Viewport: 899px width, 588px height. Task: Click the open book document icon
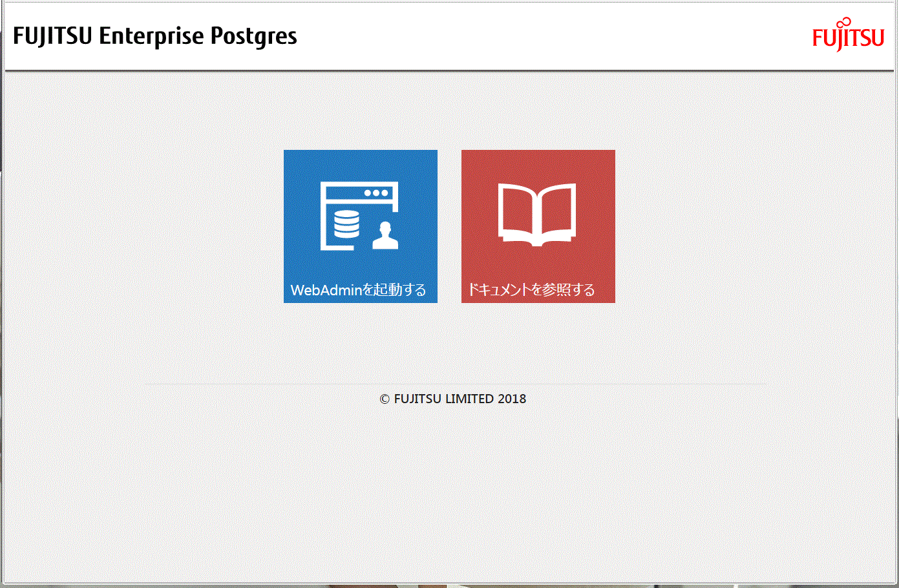(537, 215)
